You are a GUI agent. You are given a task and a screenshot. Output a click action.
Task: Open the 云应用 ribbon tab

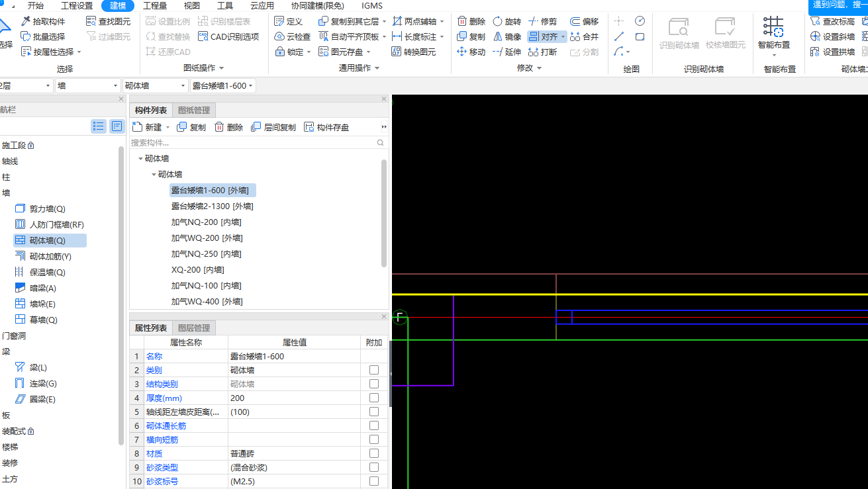(262, 5)
